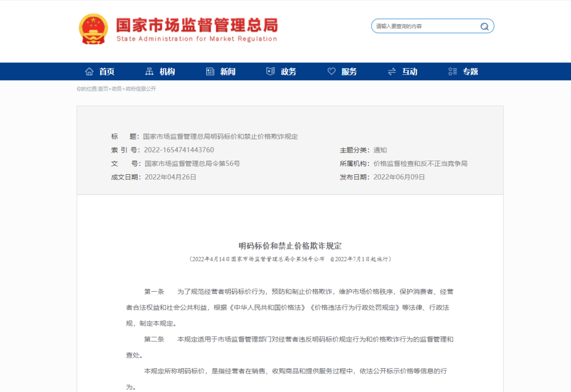Click the 索引号 value 2022-1654741443760
The height and width of the screenshot is (392, 571).
point(180,150)
